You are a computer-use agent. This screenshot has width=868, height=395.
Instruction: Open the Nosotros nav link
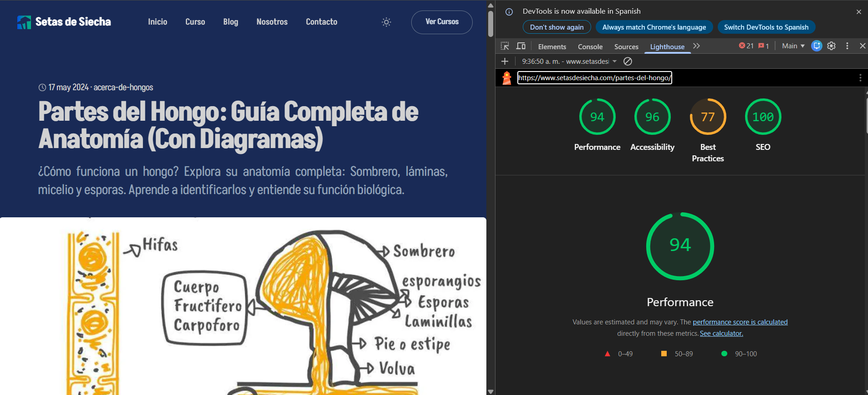click(x=272, y=22)
